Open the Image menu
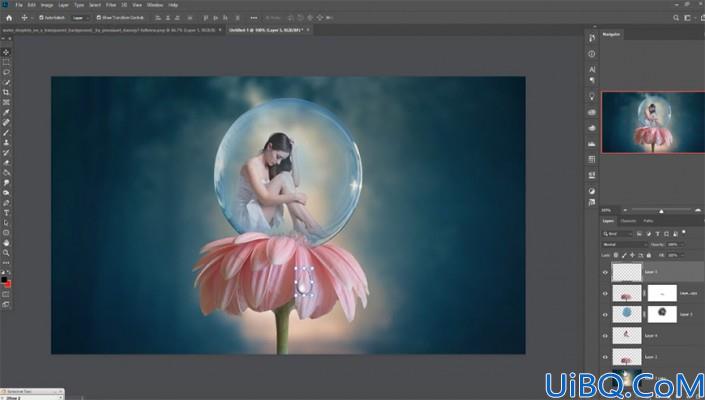 coord(47,5)
